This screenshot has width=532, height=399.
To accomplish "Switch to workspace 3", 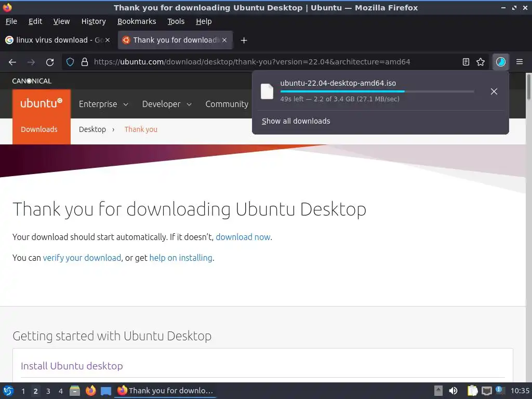I will pos(48,391).
